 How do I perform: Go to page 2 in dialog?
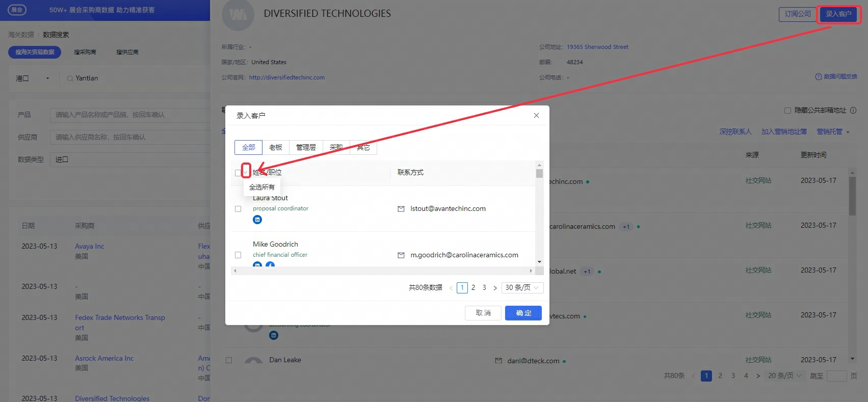[x=473, y=288]
